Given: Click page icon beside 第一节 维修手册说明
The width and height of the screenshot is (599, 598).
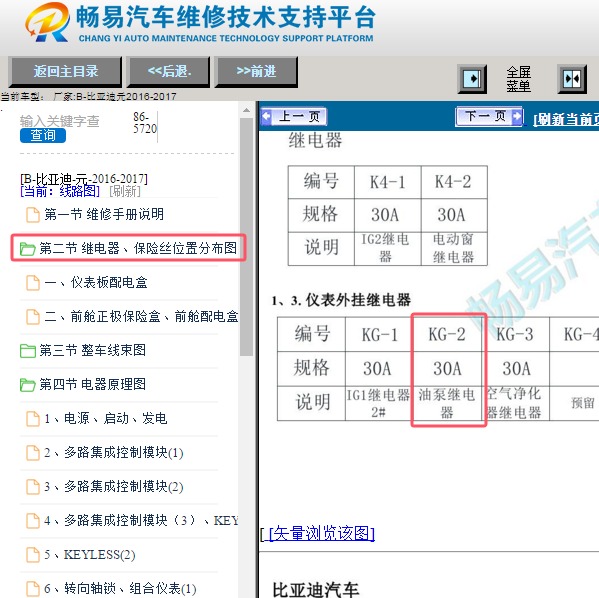Looking at the screenshot, I should 32,215.
